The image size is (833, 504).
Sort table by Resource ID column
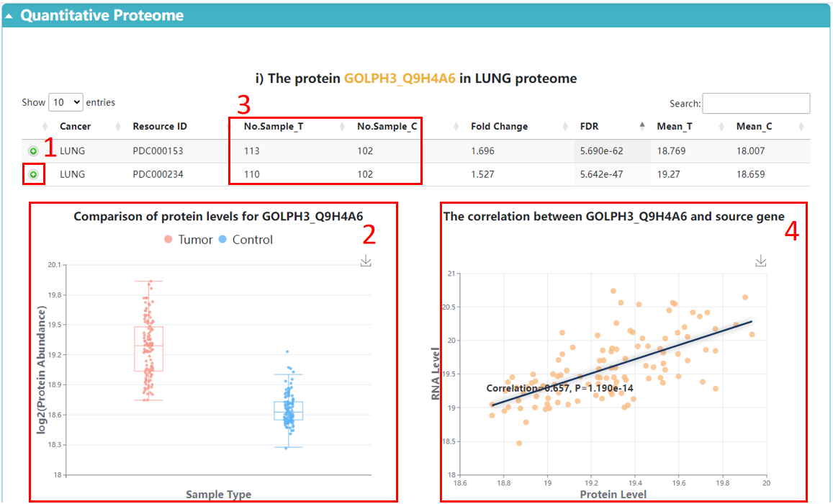pos(160,127)
